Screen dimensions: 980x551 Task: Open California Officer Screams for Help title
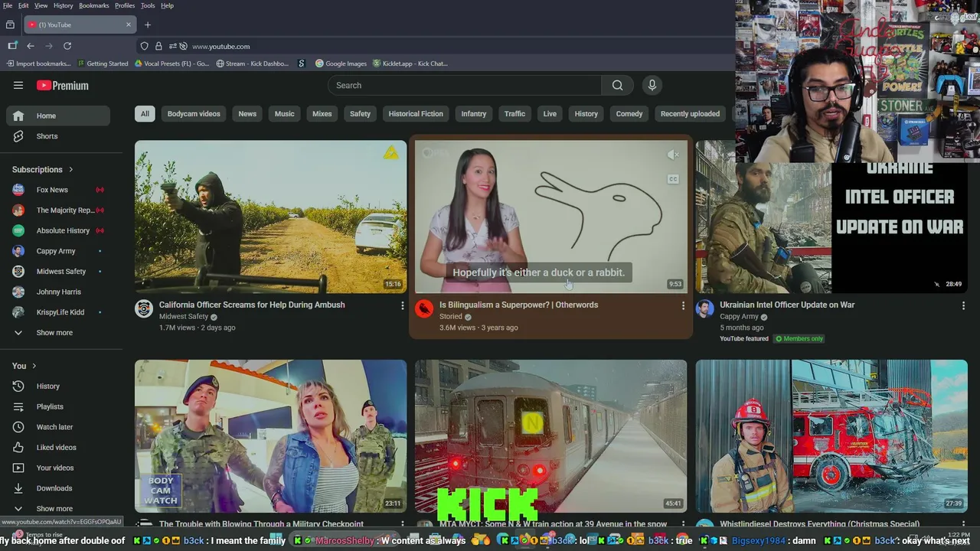tap(252, 305)
